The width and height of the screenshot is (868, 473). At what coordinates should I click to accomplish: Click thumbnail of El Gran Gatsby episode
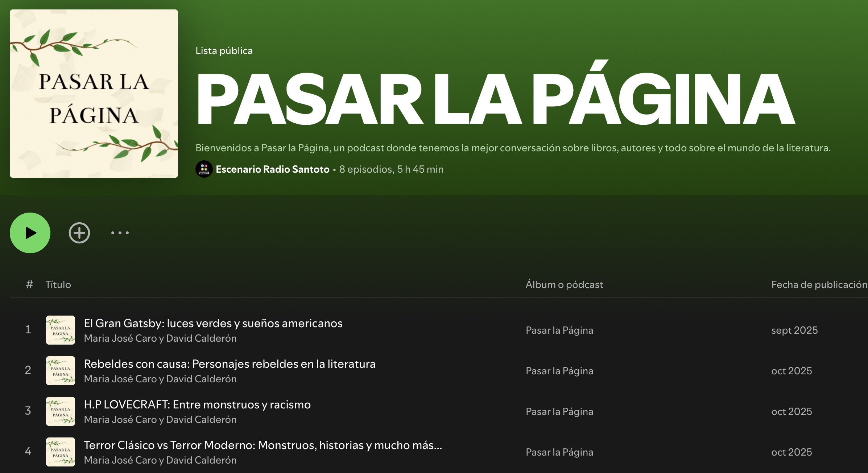61,330
